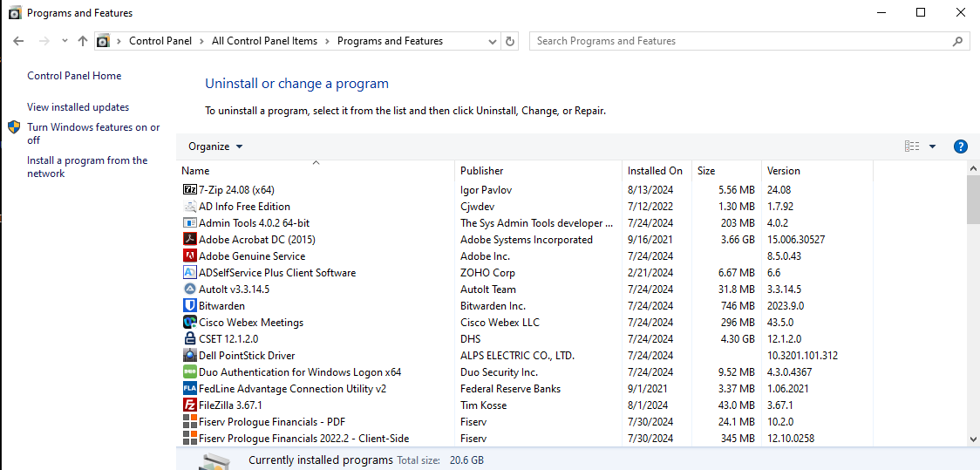The image size is (980, 470).
Task: Click the scrollbar down arrow
Action: [973, 439]
